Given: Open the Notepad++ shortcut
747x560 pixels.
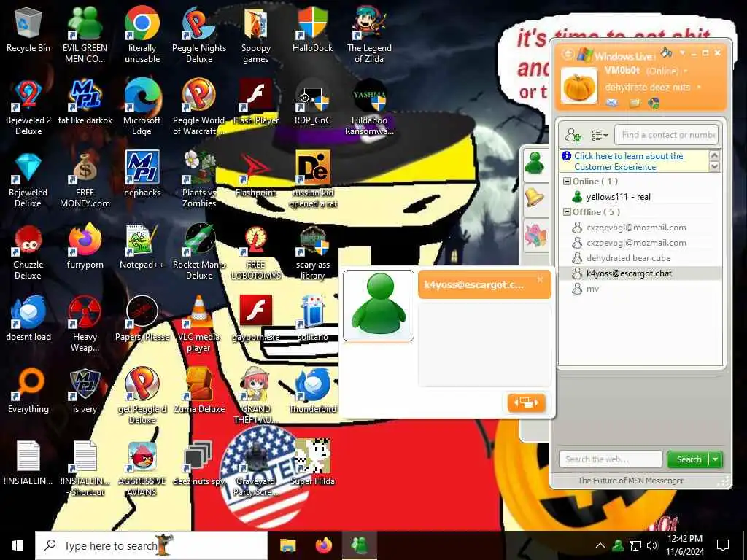Looking at the screenshot, I should click(142, 246).
